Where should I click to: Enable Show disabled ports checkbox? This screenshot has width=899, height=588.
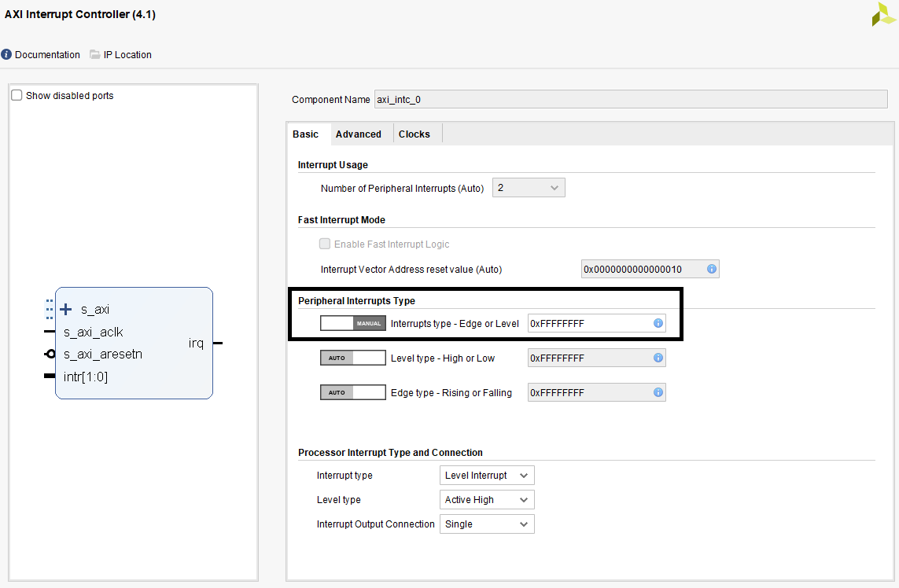[17, 95]
